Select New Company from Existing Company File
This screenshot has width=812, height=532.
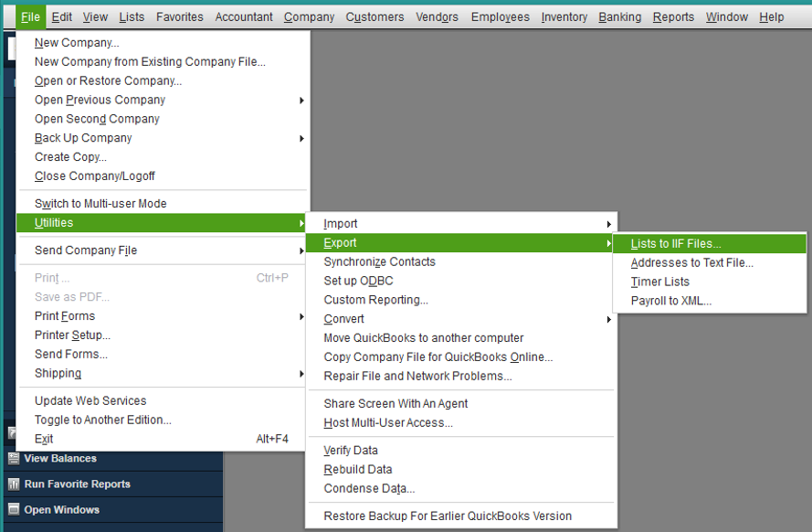(162, 61)
